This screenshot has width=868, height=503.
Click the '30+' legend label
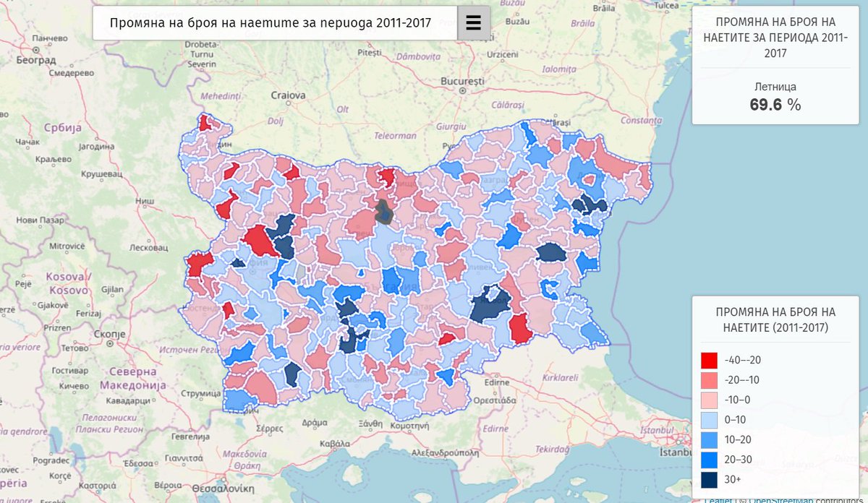733,479
